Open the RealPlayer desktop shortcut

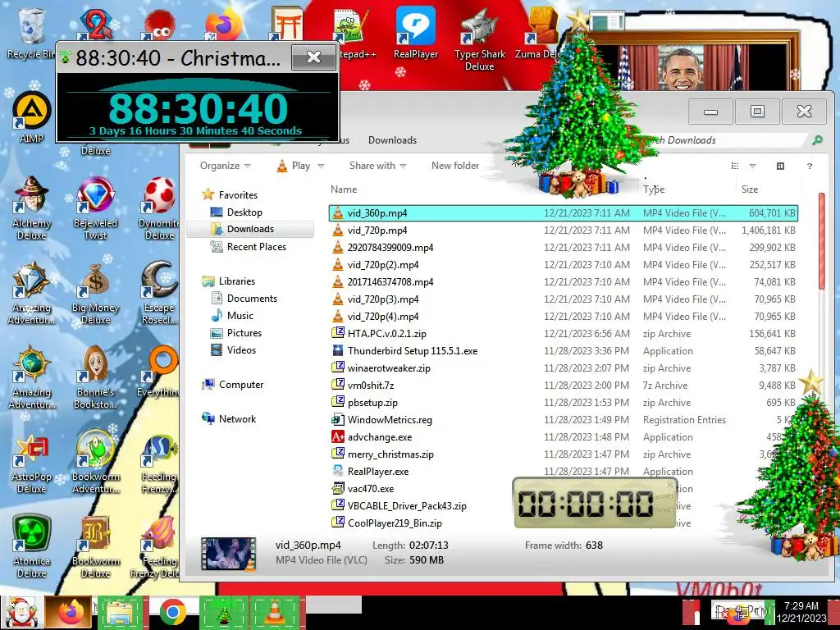(x=416, y=33)
